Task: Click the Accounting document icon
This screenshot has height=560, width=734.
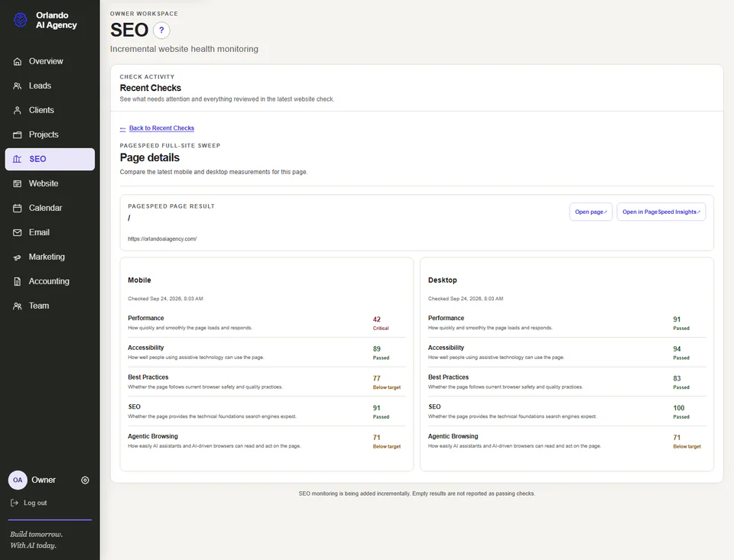Action: point(18,282)
